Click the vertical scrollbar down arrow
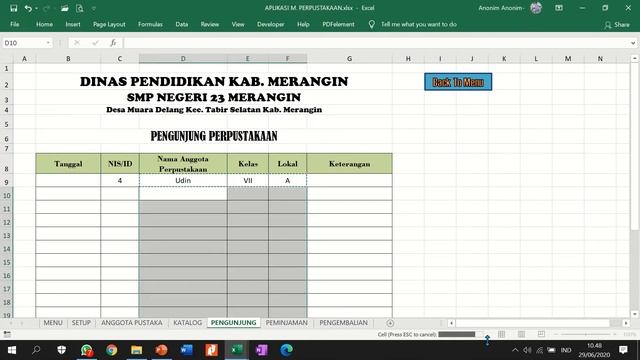The image size is (640, 360). [x=635, y=314]
